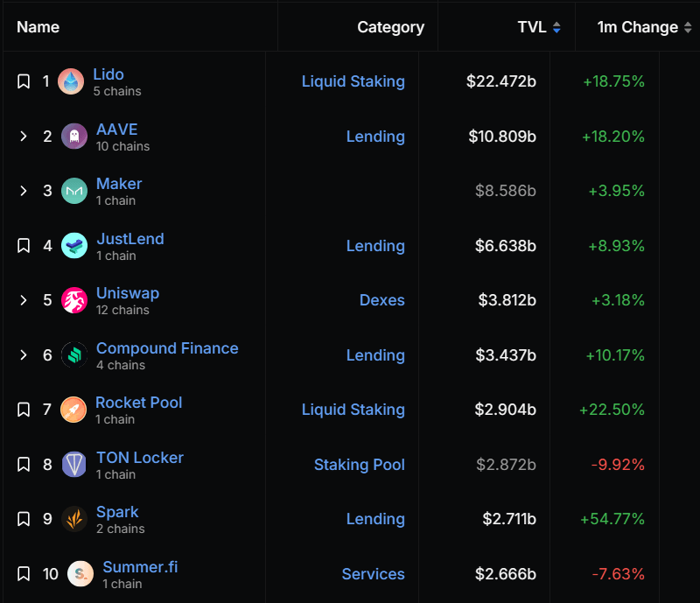The width and height of the screenshot is (700, 603).
Task: Open the Rocket Pool protocol page
Action: (138, 403)
